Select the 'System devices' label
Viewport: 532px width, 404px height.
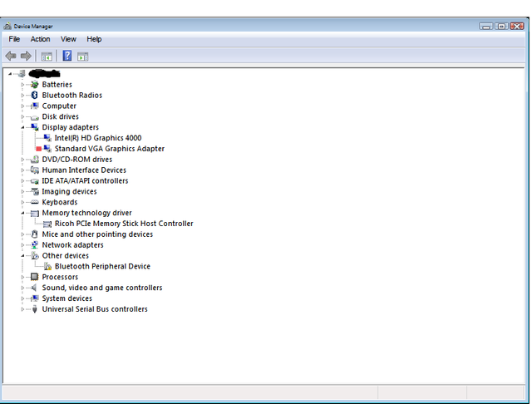66,298
